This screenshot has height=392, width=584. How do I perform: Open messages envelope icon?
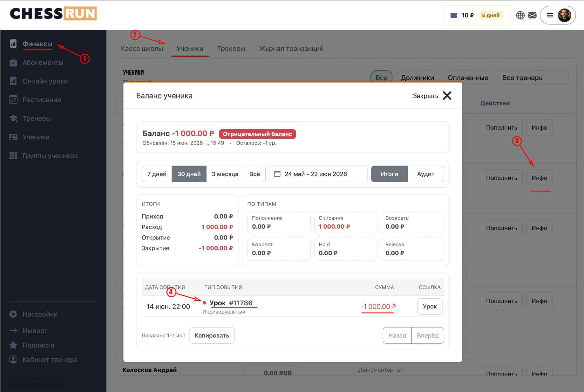(x=532, y=15)
